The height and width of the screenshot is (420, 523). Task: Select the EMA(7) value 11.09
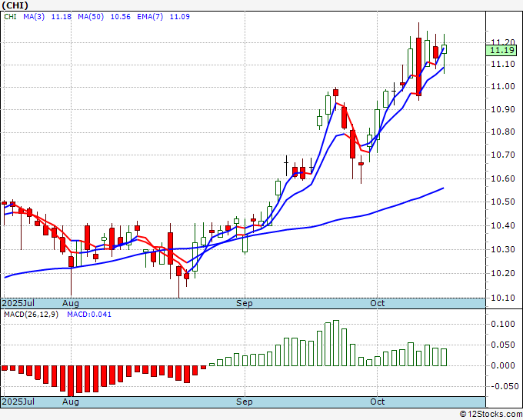(180, 16)
